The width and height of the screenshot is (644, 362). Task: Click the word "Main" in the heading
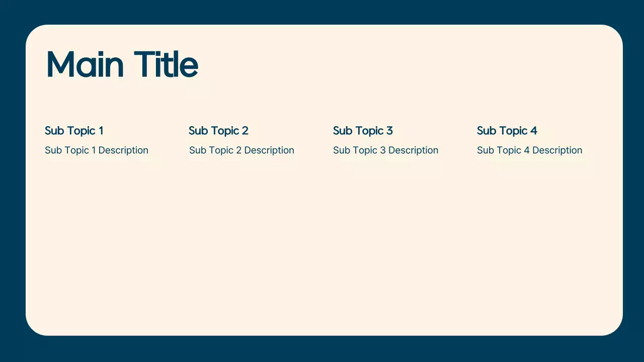coord(85,64)
